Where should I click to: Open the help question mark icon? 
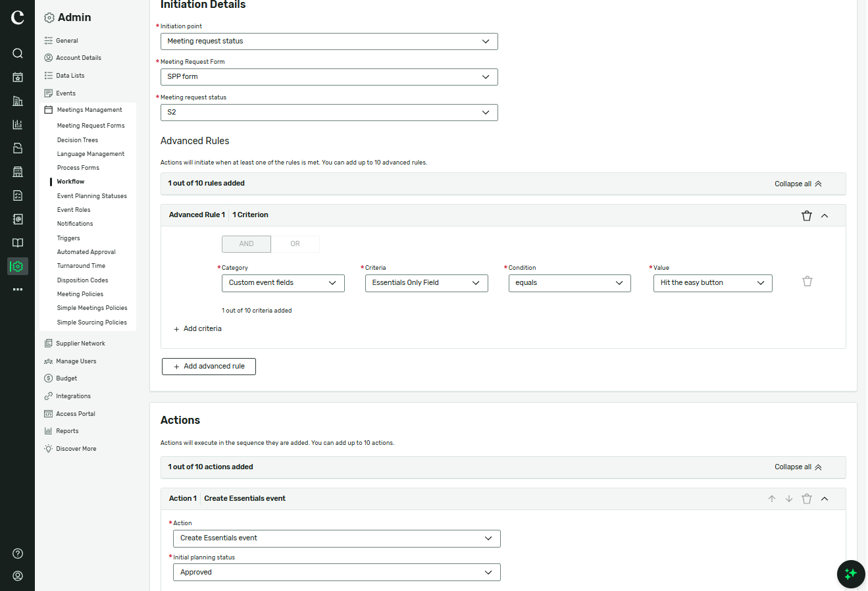click(x=18, y=553)
